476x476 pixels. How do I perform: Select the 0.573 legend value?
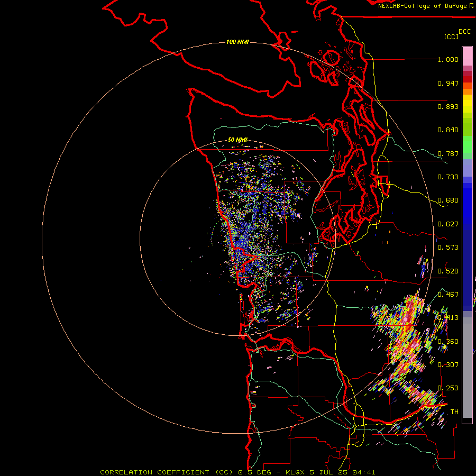point(448,248)
